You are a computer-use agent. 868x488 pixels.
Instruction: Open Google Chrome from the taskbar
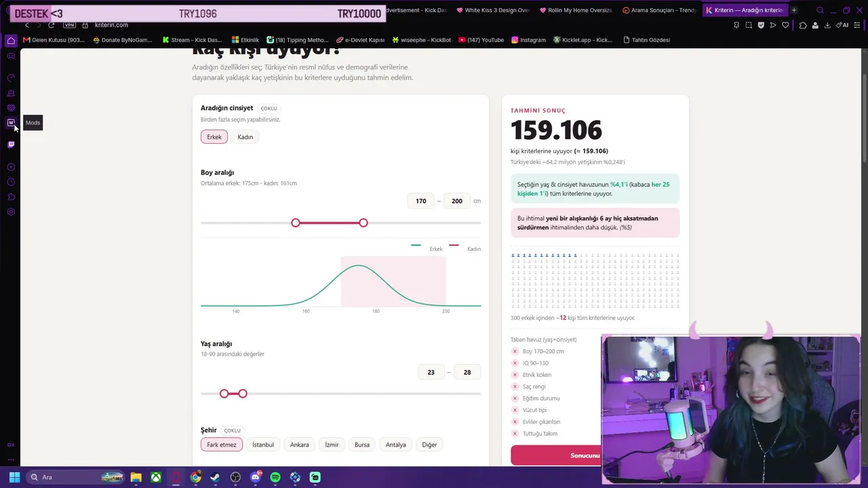click(195, 477)
